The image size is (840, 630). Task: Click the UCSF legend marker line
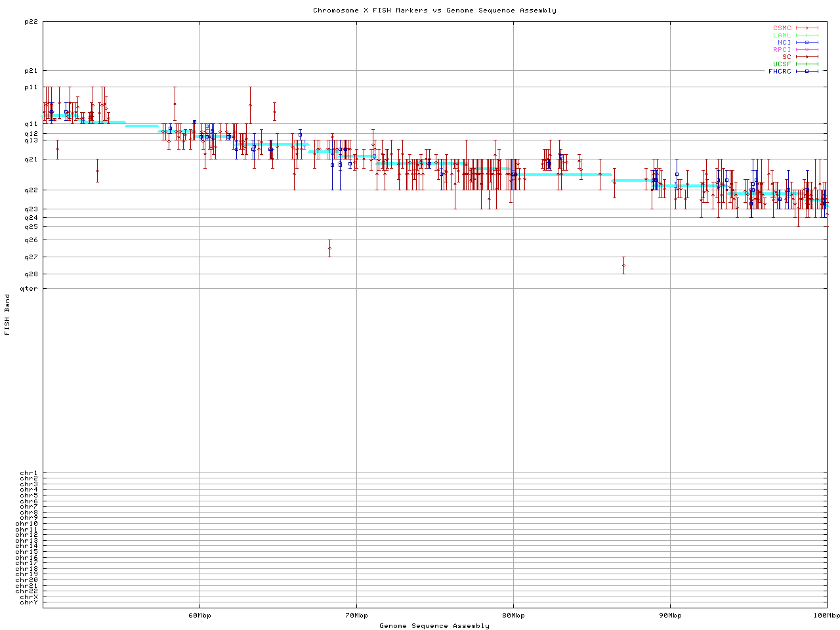coord(807,64)
